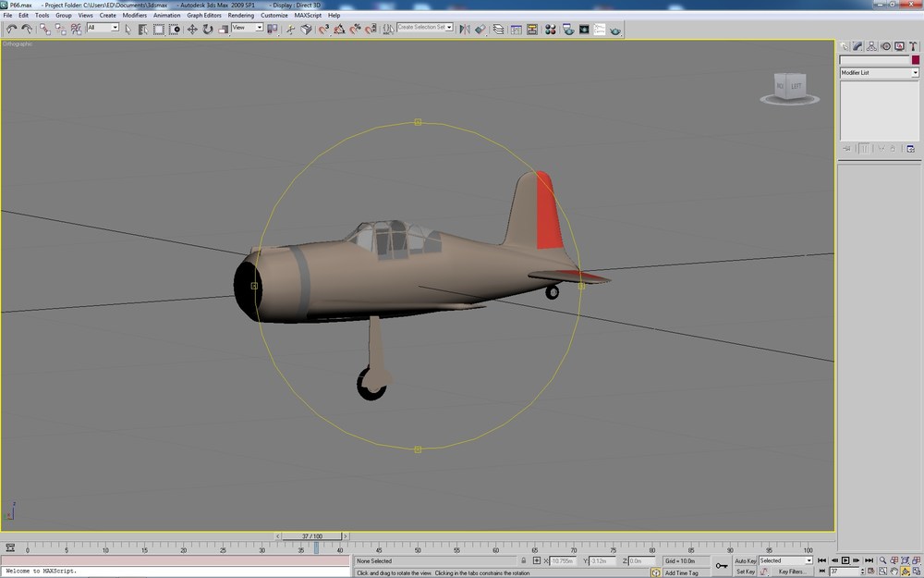This screenshot has height=578, width=924.
Task: Open the Curve Editor icon
Action: coord(517,29)
